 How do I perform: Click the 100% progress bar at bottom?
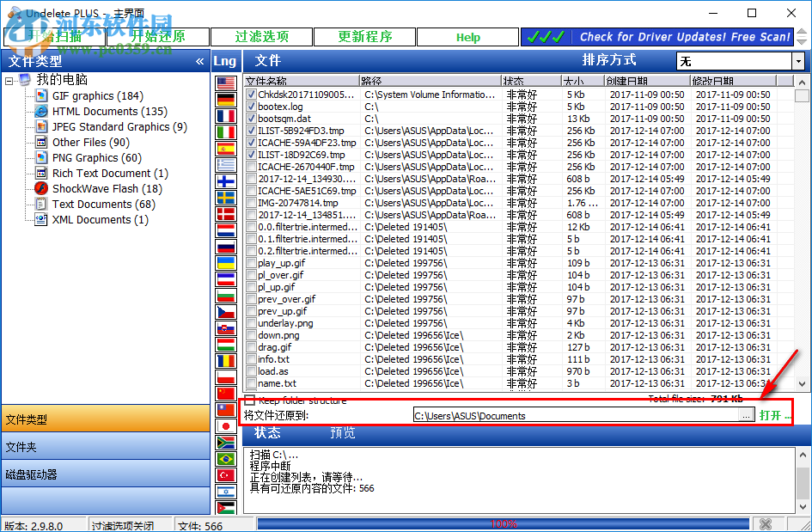(504, 523)
